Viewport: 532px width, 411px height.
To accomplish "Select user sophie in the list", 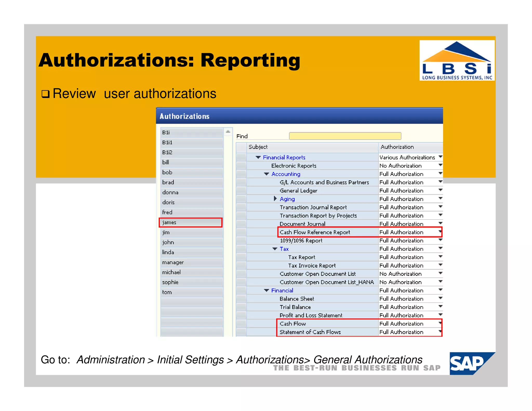I will coord(192,282).
